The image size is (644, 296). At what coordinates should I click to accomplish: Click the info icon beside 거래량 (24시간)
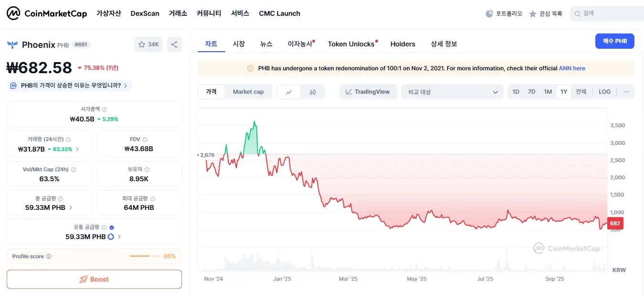click(68, 140)
